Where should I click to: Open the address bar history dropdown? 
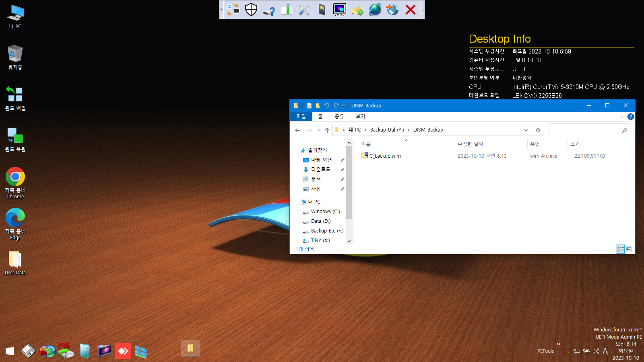pos(526,130)
